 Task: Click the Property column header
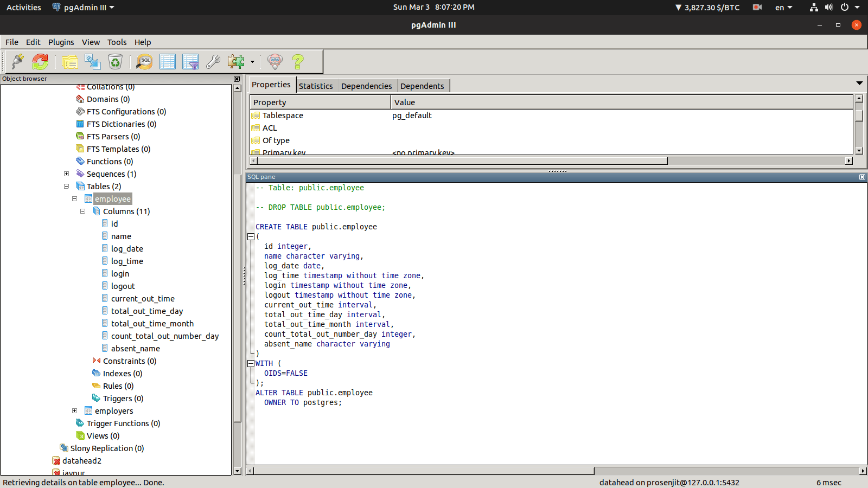pos(320,102)
